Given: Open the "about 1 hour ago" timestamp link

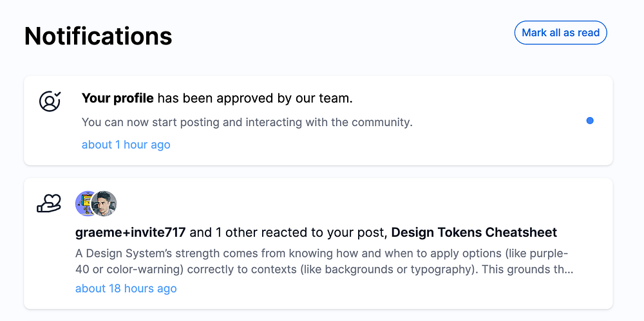Looking at the screenshot, I should click(x=126, y=145).
